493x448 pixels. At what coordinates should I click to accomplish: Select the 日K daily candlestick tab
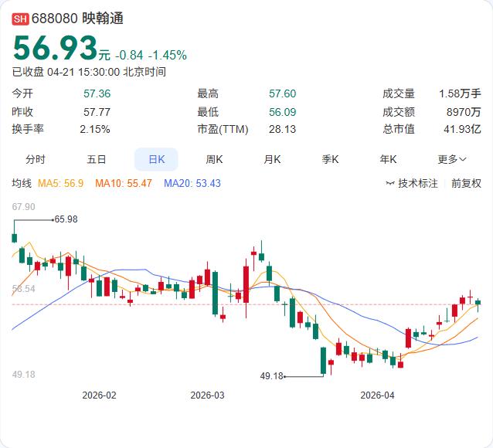(x=156, y=159)
